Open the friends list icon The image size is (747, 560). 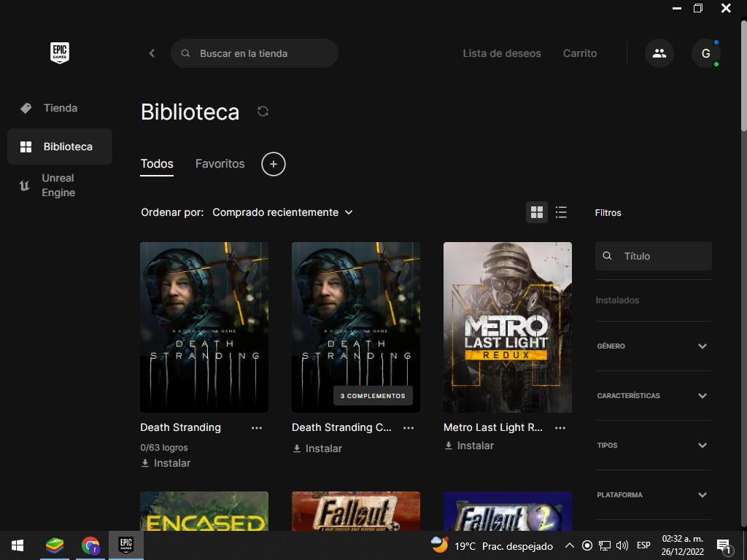[x=659, y=53]
